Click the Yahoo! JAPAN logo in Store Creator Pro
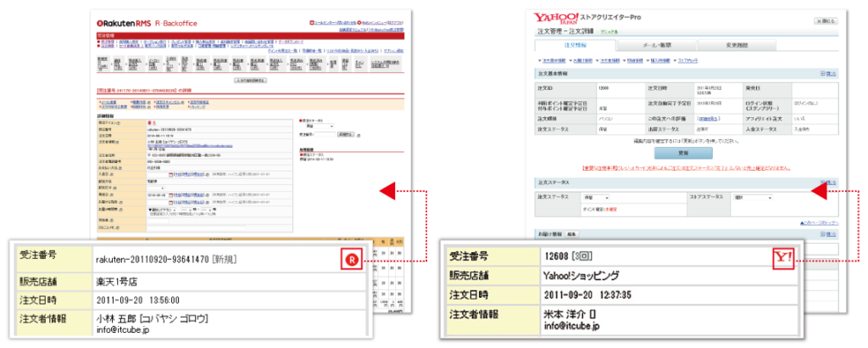 click(556, 19)
